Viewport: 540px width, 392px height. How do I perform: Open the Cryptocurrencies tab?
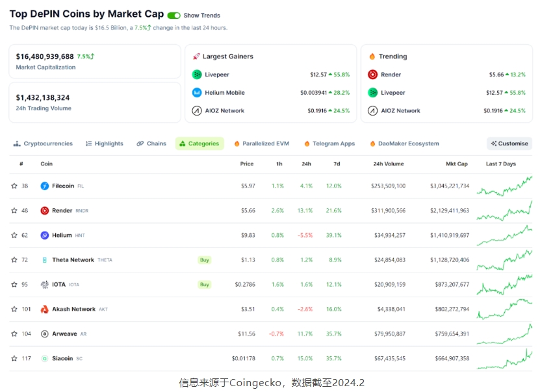pos(43,143)
